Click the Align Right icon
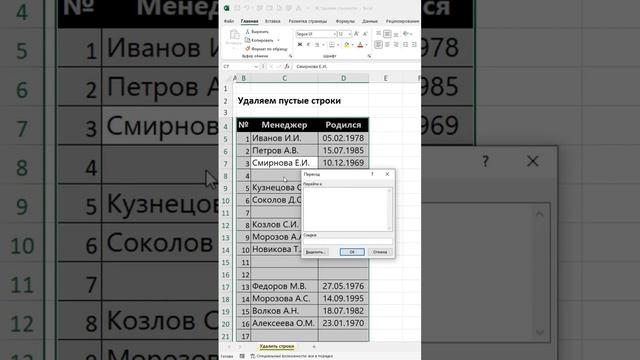 pyautogui.click(x=396, y=45)
